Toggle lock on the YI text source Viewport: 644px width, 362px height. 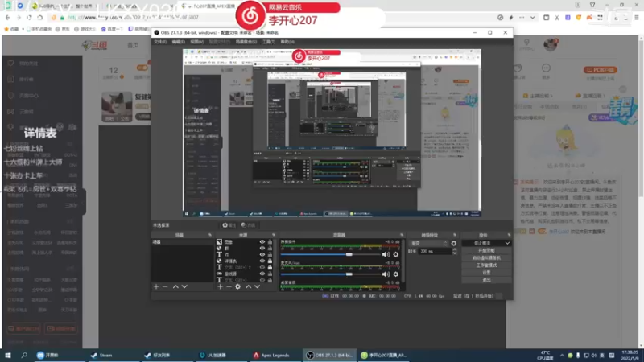(x=270, y=254)
